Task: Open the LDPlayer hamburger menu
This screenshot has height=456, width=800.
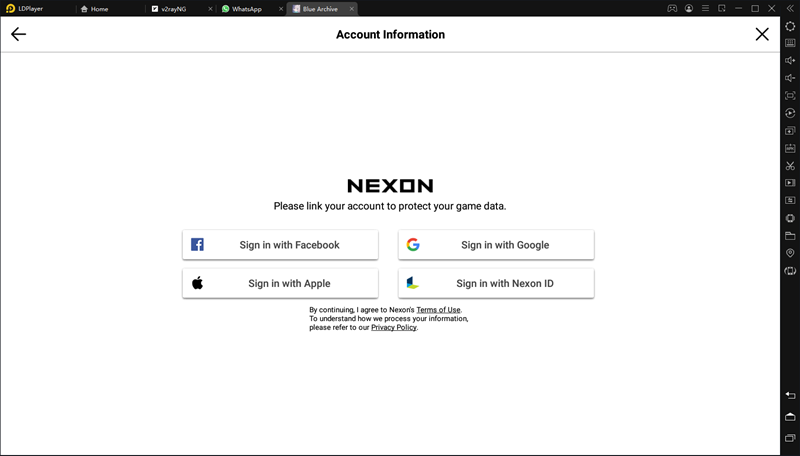Action: 705,9
